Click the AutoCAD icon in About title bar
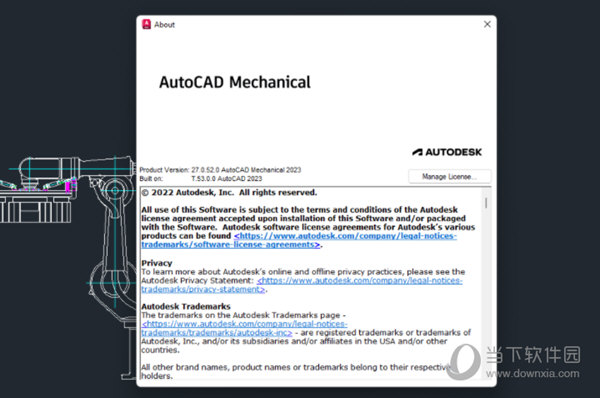 pyautogui.click(x=147, y=24)
